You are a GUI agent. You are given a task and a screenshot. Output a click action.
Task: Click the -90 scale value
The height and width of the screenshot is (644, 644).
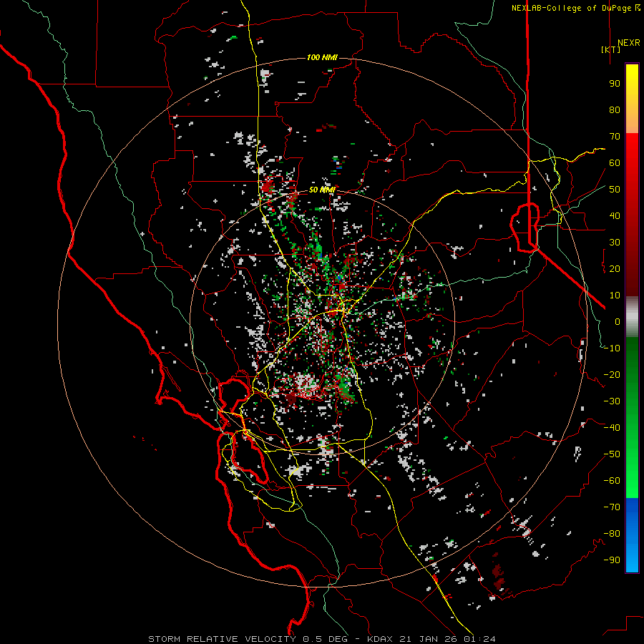[612, 560]
